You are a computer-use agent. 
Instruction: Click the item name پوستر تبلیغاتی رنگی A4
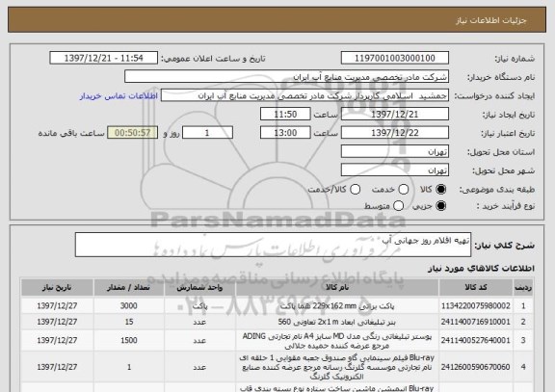tap(337, 340)
